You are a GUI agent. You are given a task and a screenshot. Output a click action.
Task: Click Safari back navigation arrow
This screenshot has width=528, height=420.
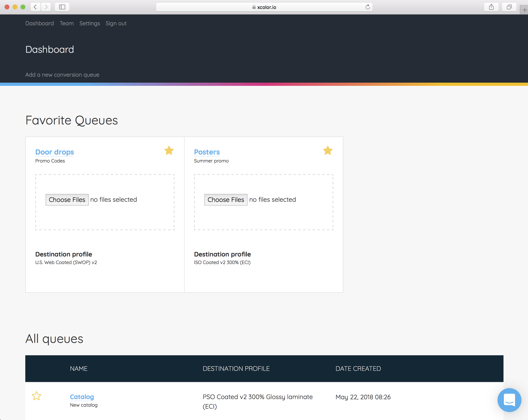35,7
